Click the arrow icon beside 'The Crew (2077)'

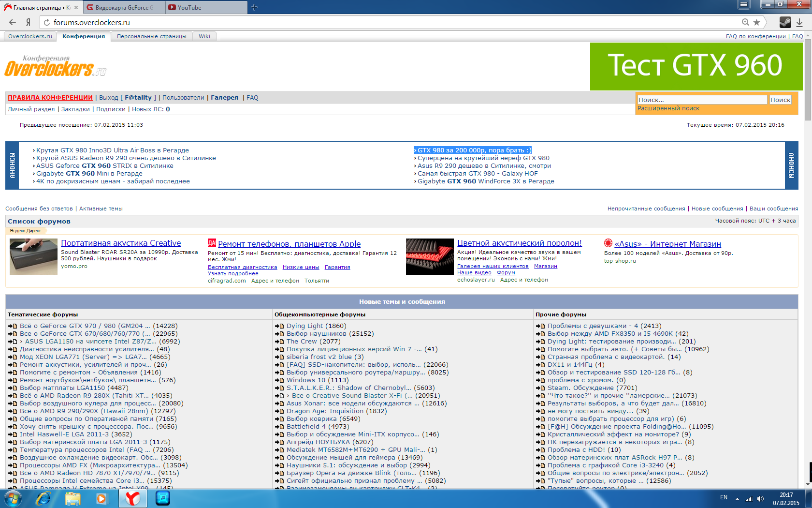(x=279, y=342)
